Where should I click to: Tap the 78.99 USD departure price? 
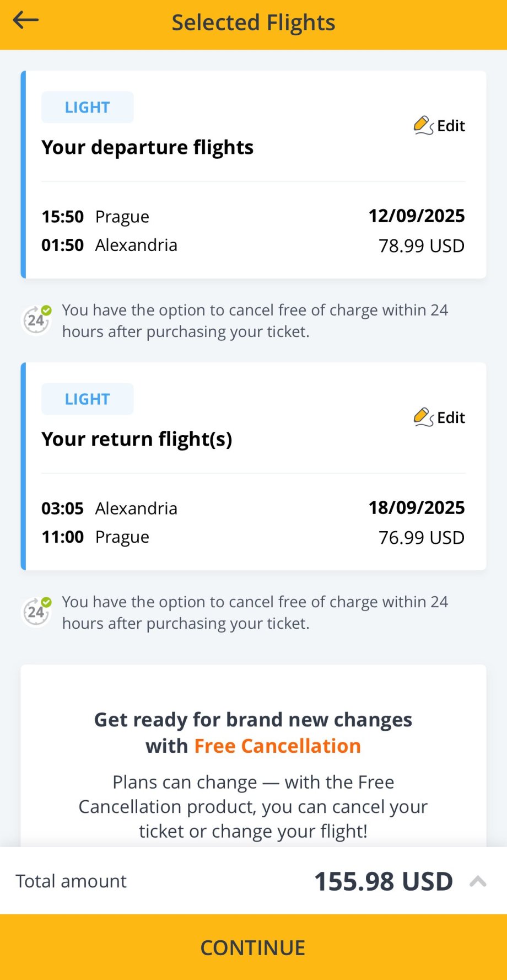(x=421, y=246)
